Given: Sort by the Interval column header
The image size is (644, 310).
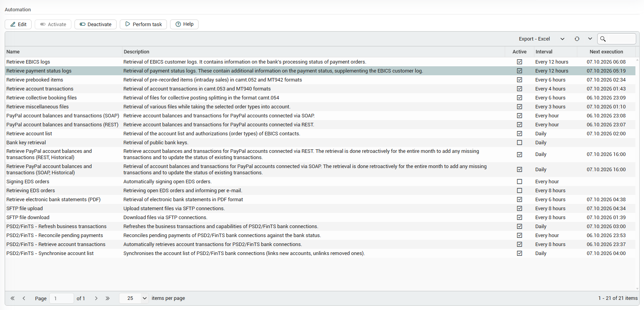Looking at the screenshot, I should (555, 51).
